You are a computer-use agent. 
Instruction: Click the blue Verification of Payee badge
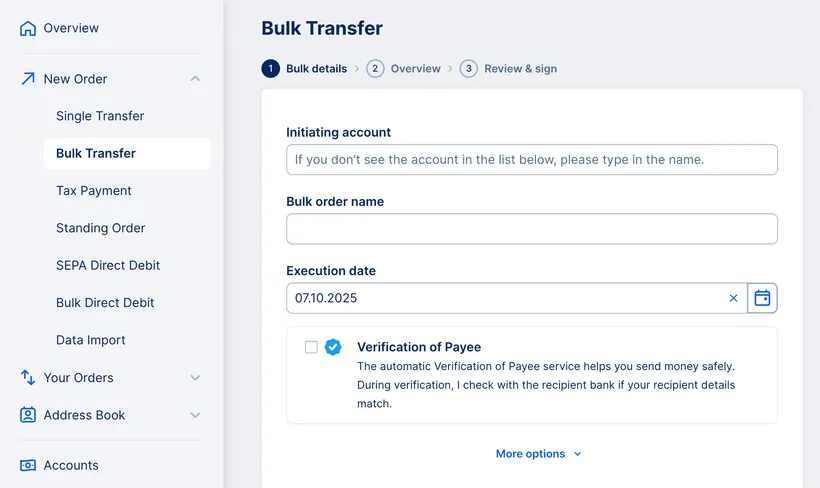[334, 347]
